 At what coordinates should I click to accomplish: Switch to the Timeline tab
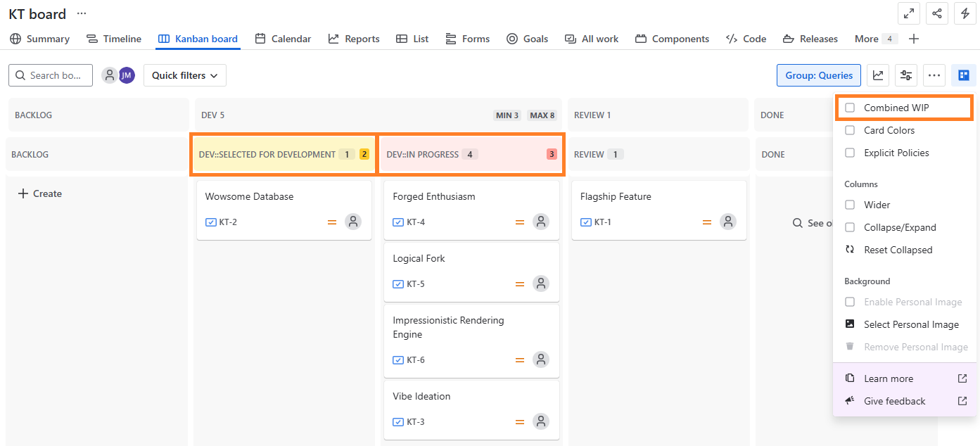[x=114, y=39]
